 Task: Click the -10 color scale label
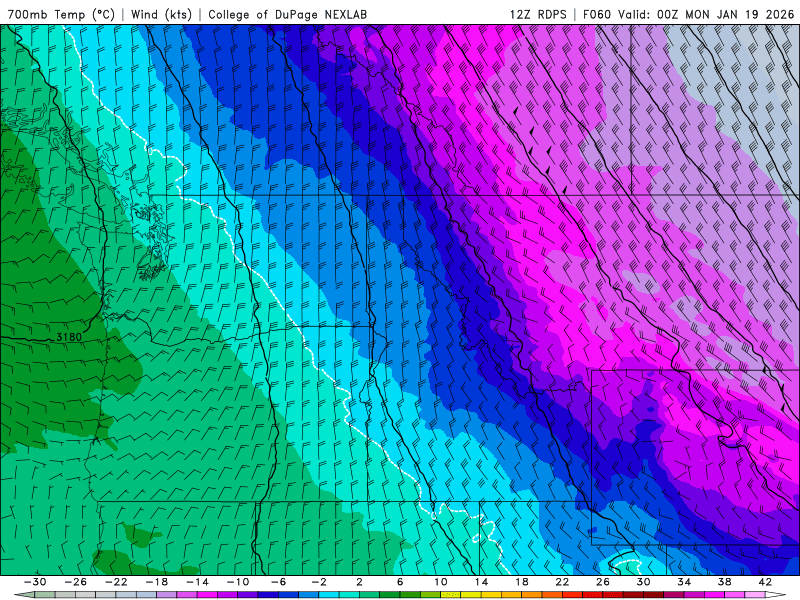click(x=238, y=582)
